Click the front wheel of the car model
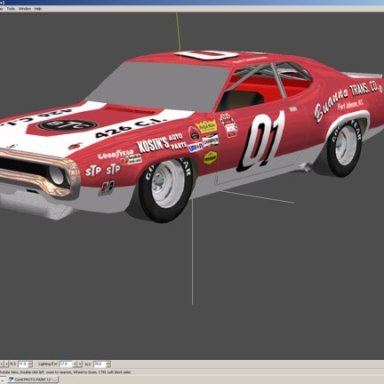 pos(166,189)
